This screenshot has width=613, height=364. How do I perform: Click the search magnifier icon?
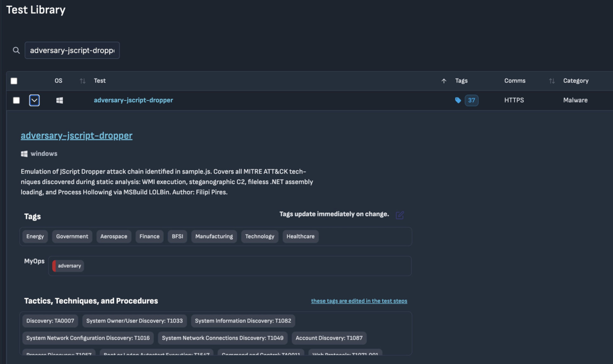coord(16,50)
